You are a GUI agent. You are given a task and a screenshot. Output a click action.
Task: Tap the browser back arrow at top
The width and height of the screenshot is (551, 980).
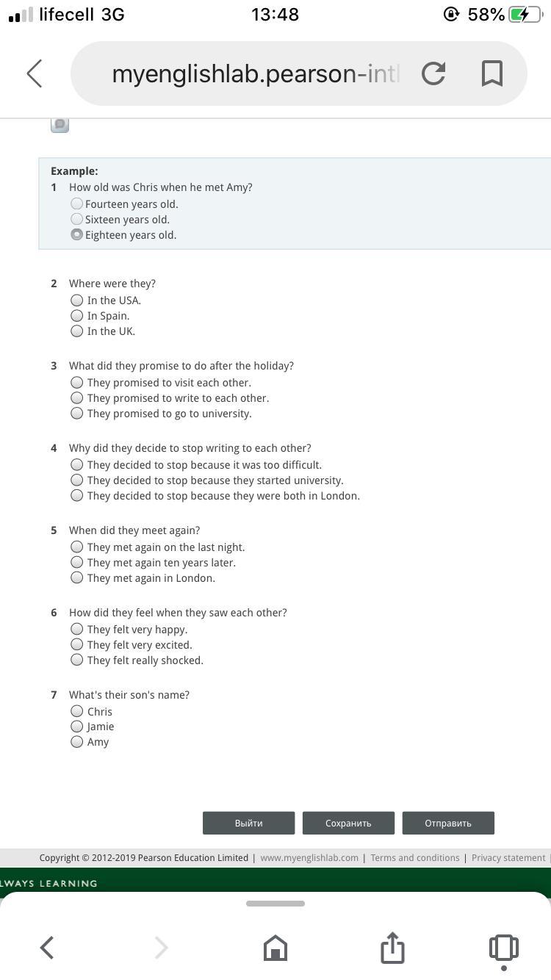point(35,73)
